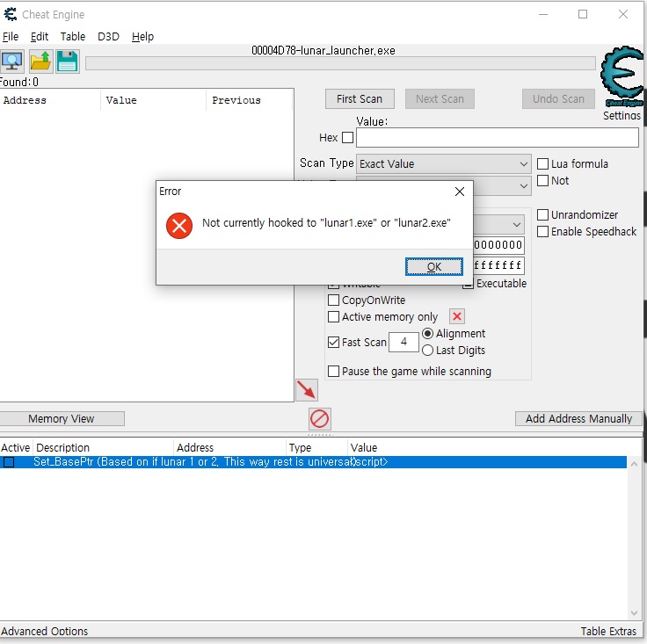Image resolution: width=647 pixels, height=644 pixels.
Task: Click the red arrow add-to-address-list icon
Action: coord(307,389)
